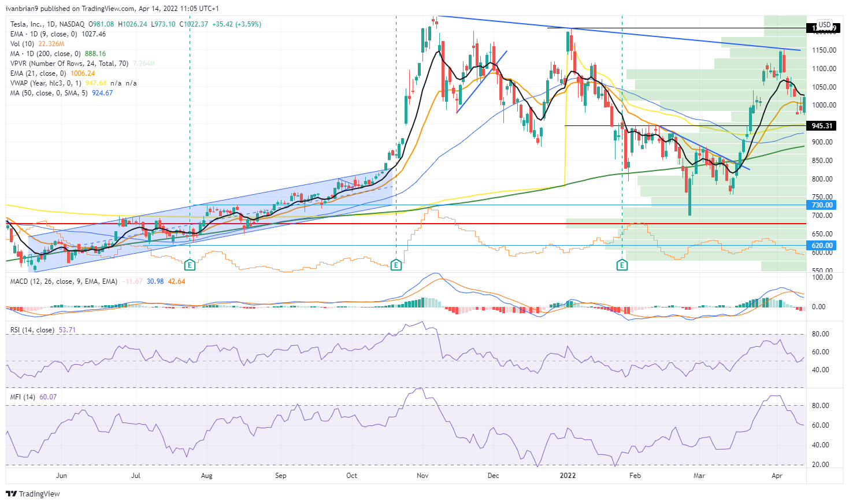The width and height of the screenshot is (849, 504).
Task: Click the 945.31 price label on the axis
Action: click(822, 126)
